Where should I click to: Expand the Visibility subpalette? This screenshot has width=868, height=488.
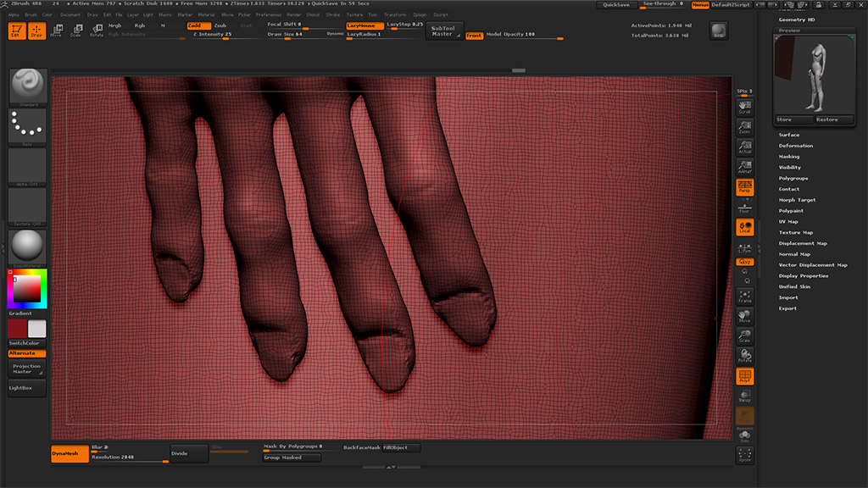coord(790,168)
